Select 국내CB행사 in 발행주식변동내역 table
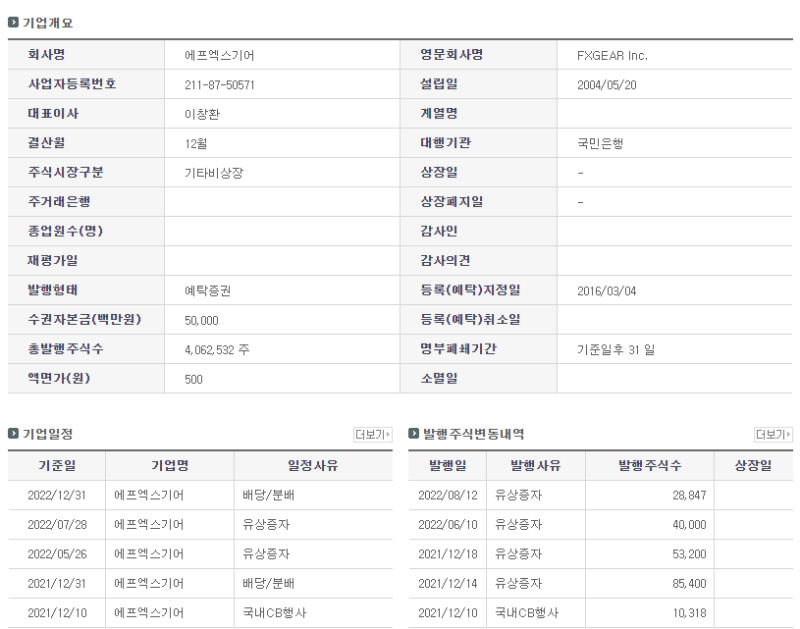 coord(527,613)
